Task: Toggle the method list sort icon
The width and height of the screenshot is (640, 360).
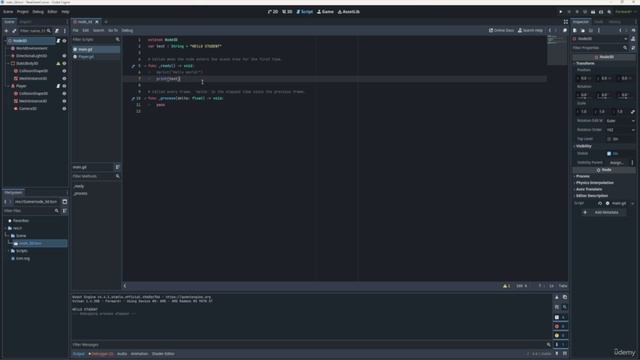Action: click(x=118, y=167)
